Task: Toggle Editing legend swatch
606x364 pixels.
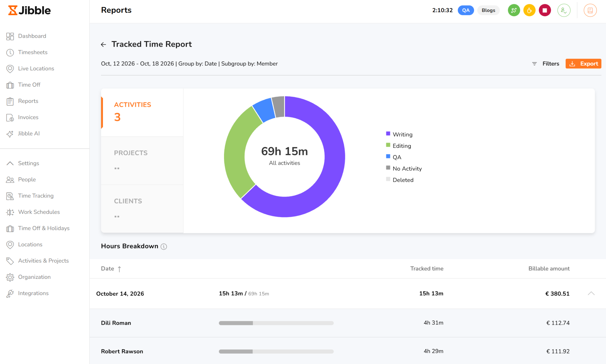Action: pos(388,145)
